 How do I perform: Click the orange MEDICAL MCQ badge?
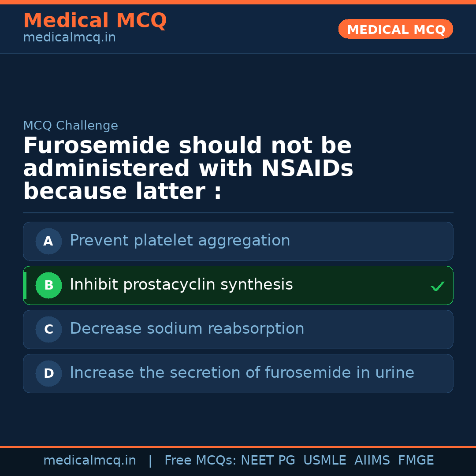tap(395, 30)
